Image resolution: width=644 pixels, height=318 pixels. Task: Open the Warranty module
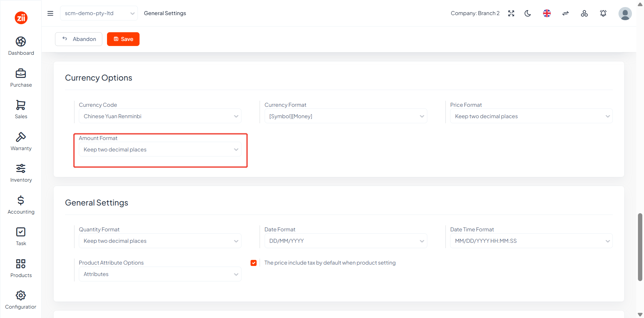(x=21, y=141)
